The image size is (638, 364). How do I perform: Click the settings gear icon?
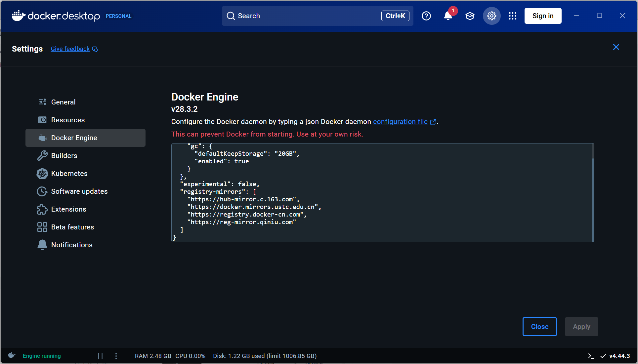pyautogui.click(x=492, y=16)
